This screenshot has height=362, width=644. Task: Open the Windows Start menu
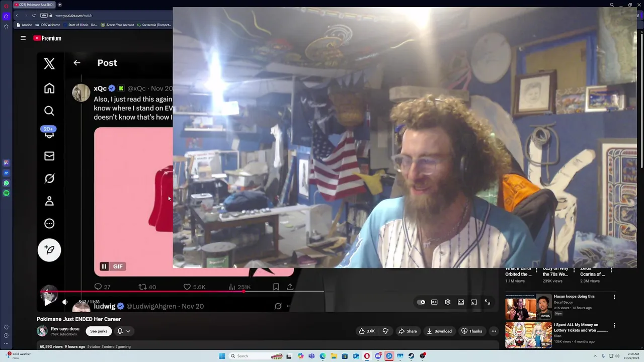coord(222,356)
